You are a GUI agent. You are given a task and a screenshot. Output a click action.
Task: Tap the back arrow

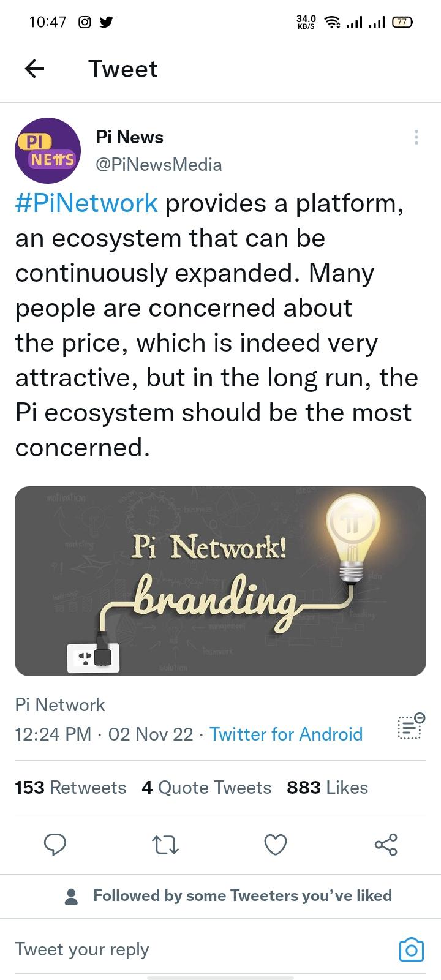click(x=34, y=69)
